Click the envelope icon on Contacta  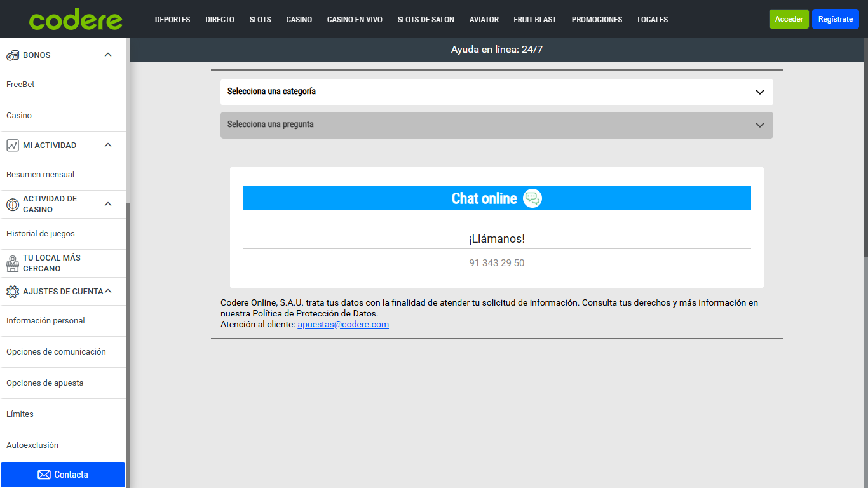coord(44,475)
